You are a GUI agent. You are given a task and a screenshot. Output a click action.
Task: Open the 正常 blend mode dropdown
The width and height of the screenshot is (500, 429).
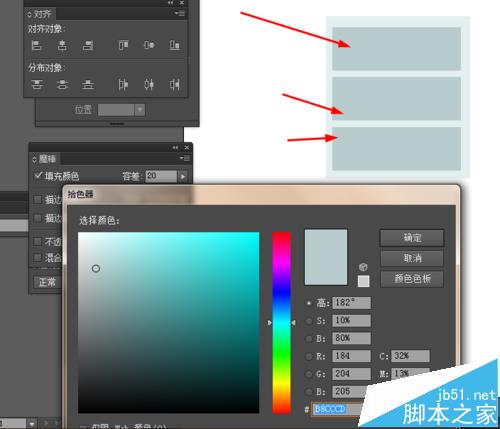[x=47, y=283]
